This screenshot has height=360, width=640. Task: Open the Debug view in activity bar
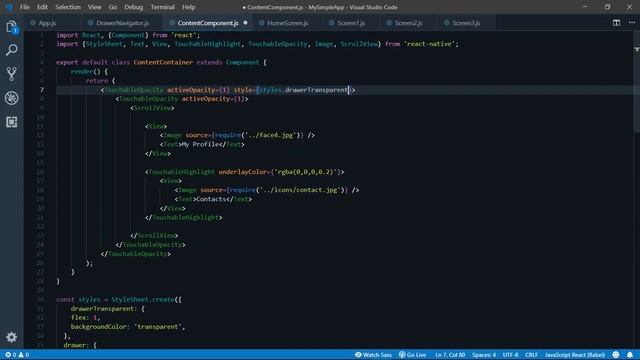point(11,98)
